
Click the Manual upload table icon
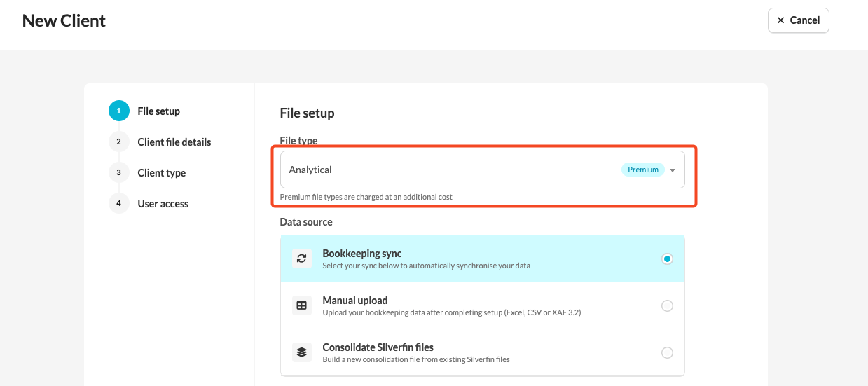[302, 305]
